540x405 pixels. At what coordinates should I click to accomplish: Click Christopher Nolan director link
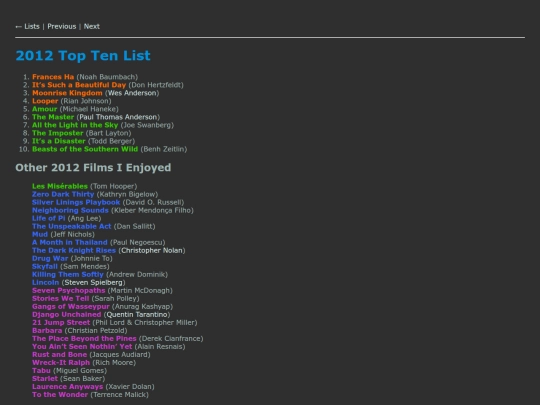pyautogui.click(x=152, y=250)
